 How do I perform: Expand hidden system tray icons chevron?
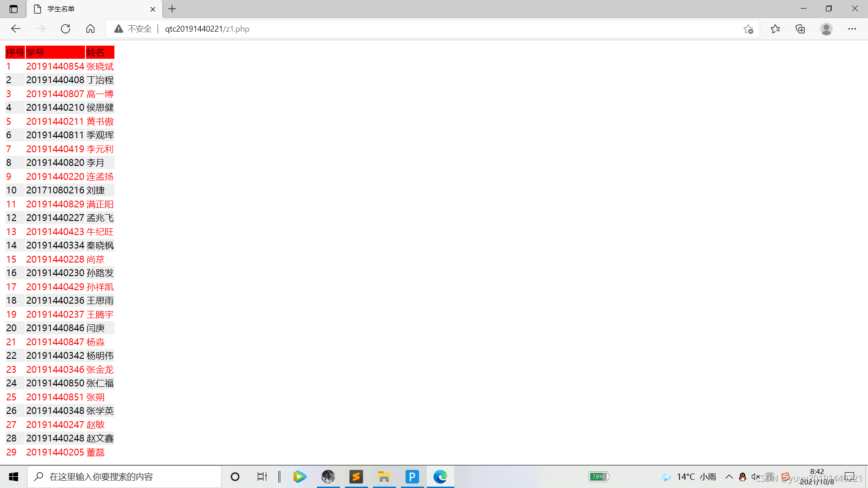pyautogui.click(x=729, y=477)
